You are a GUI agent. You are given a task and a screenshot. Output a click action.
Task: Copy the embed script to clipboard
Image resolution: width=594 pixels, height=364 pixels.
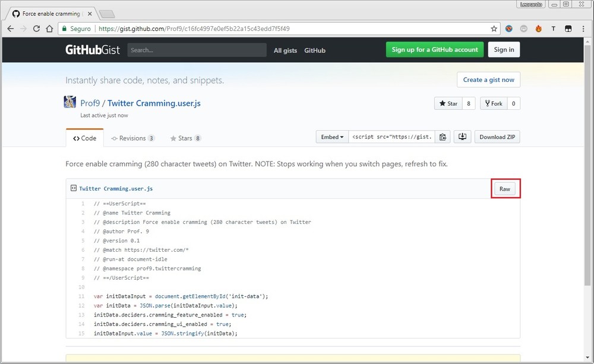(x=443, y=137)
